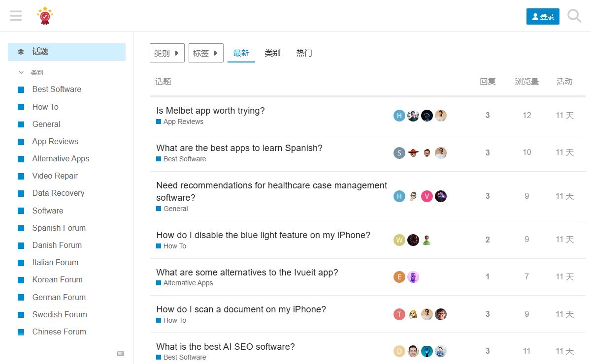Click 'E' avatar on Ivueit alternatives topic

[399, 277]
